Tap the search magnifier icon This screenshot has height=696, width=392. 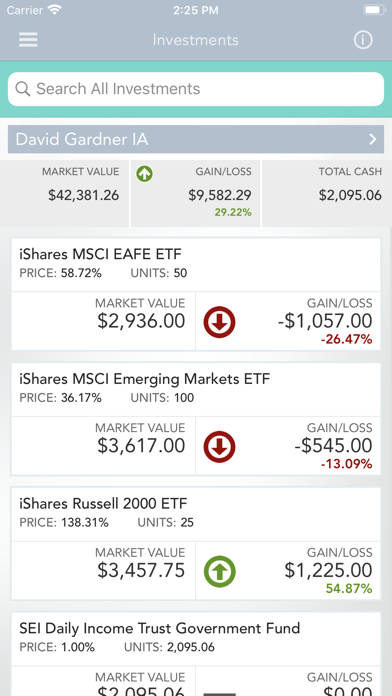click(23, 89)
